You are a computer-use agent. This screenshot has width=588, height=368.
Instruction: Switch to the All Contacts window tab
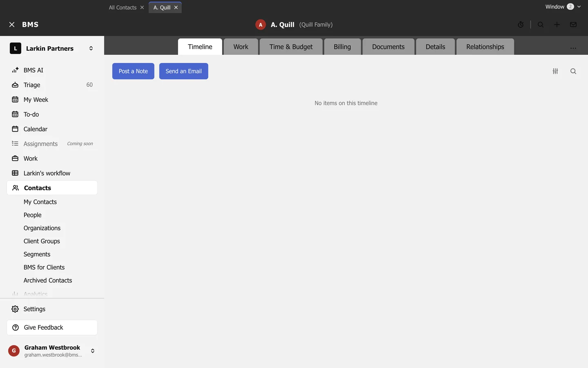tap(122, 7)
